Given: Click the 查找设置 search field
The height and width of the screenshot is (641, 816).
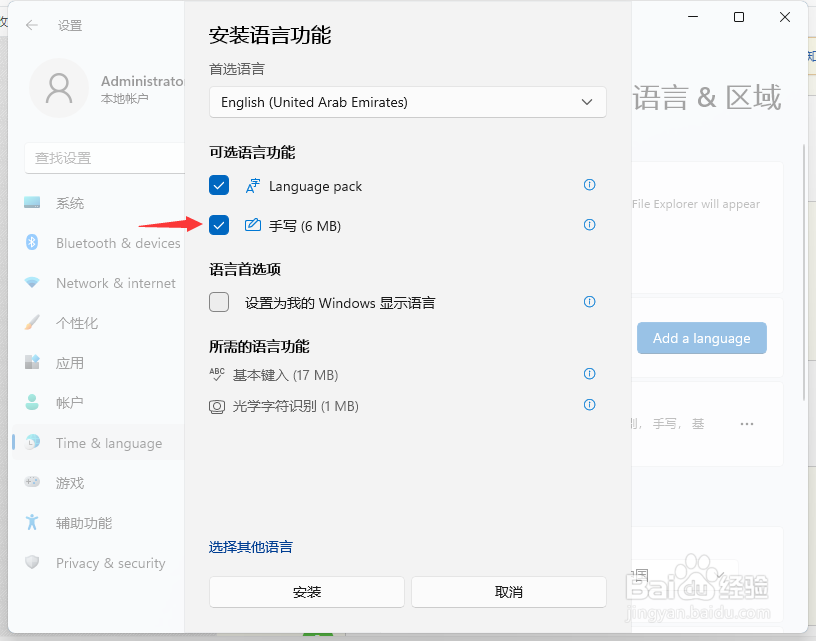Looking at the screenshot, I should click(105, 158).
